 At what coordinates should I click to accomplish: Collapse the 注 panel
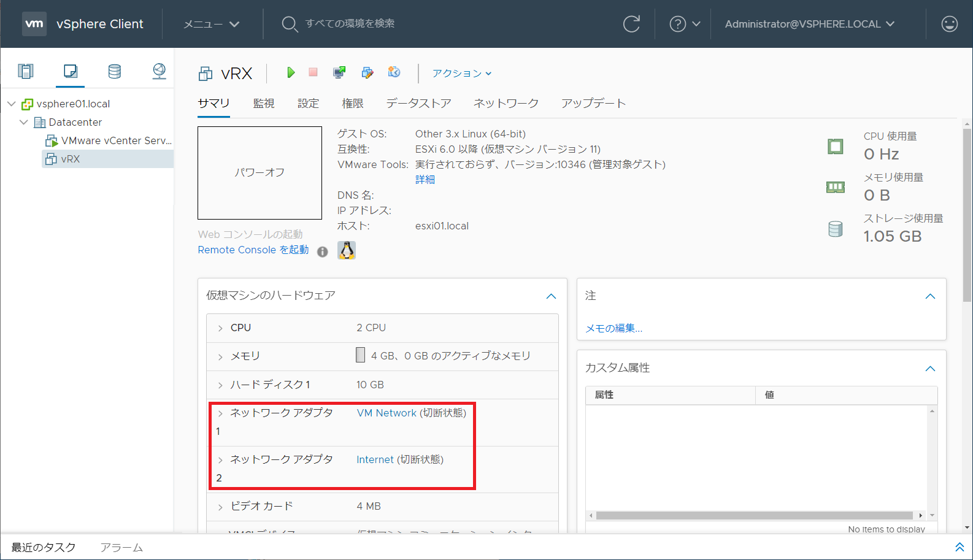(930, 296)
